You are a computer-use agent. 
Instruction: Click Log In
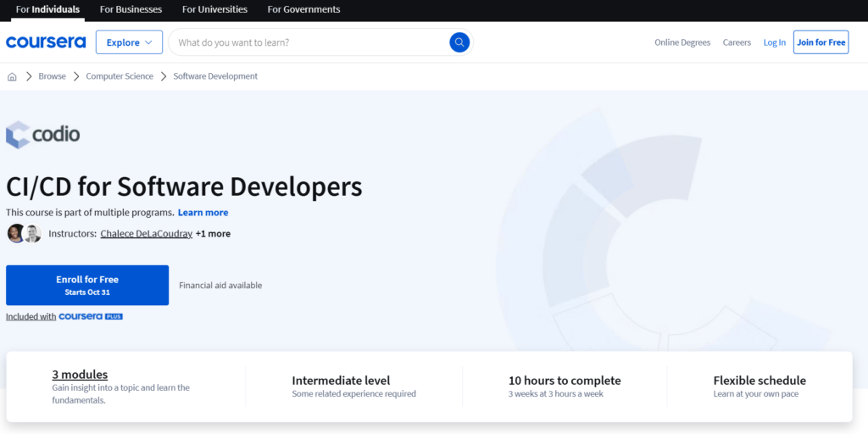[x=775, y=42]
